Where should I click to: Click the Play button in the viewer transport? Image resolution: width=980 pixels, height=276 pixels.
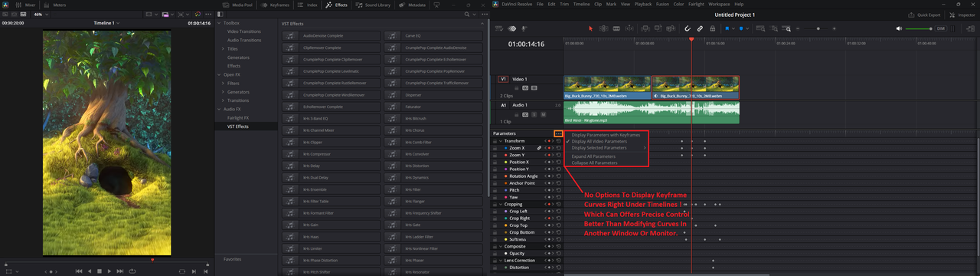click(109, 271)
